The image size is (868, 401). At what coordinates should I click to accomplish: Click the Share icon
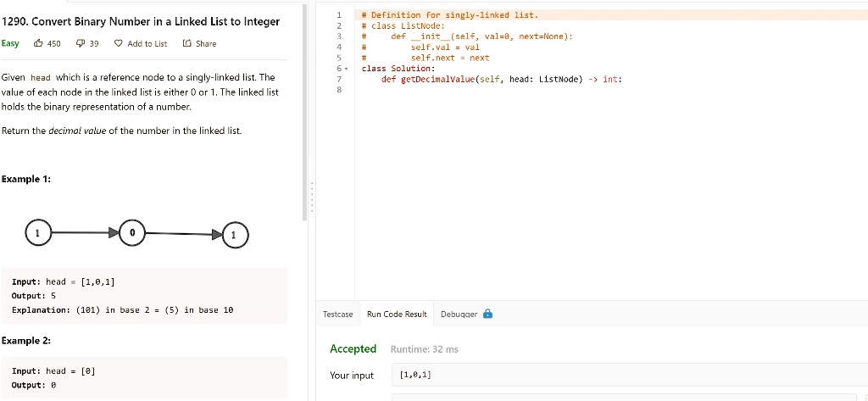186,43
